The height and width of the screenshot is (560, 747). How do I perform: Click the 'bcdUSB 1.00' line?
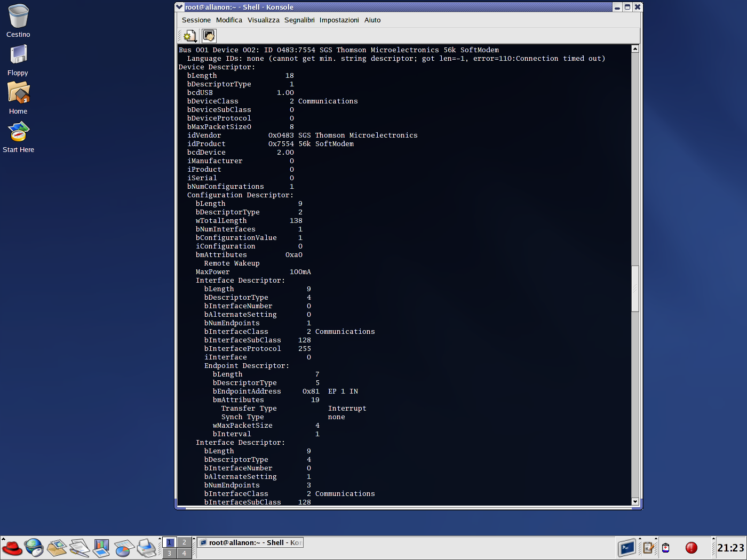tap(241, 93)
